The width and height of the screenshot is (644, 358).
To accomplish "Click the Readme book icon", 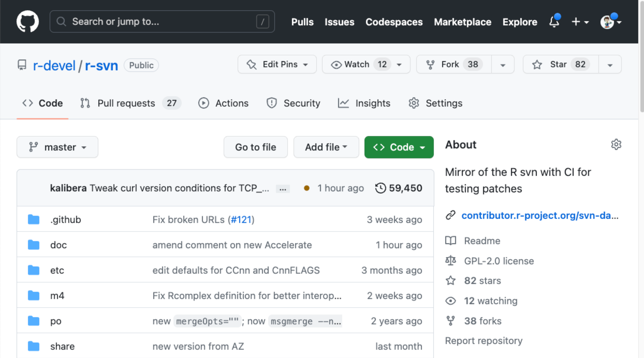I will click(451, 241).
